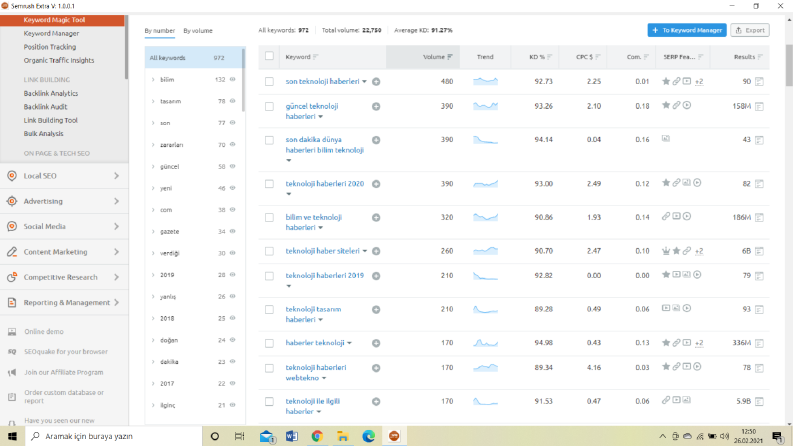Image resolution: width=793 pixels, height=446 pixels.
Task: Select 'All keywords 972' group row
Action: point(193,58)
